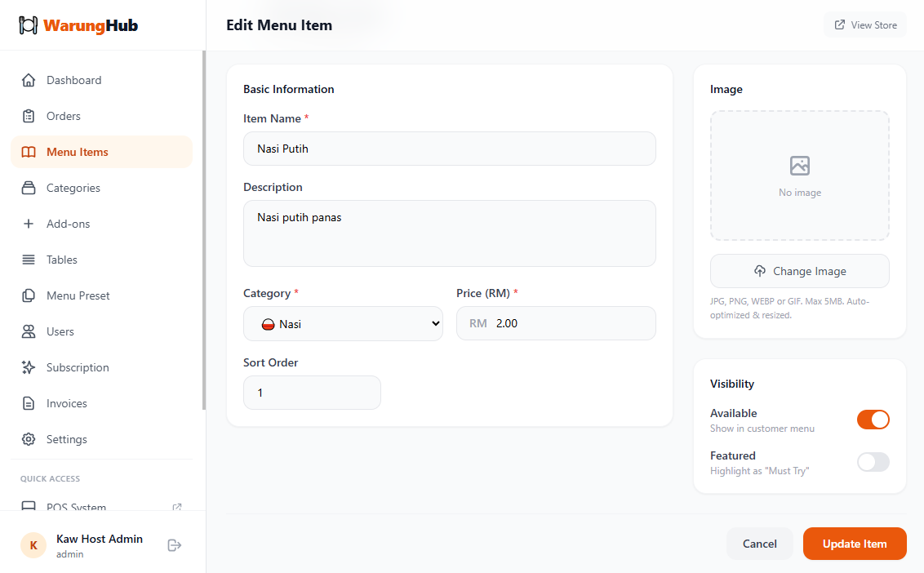Screen dimensions: 924x573
Task: Go to Invoices page
Action: click(66, 403)
